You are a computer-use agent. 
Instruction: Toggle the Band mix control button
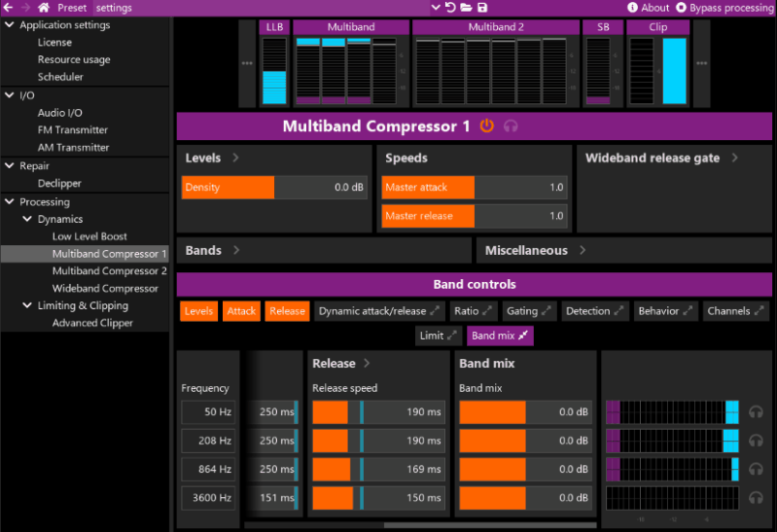coord(500,336)
